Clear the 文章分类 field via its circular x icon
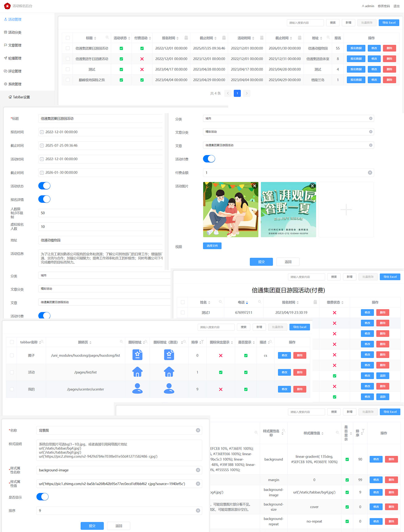404x532 pixels. click(x=371, y=132)
